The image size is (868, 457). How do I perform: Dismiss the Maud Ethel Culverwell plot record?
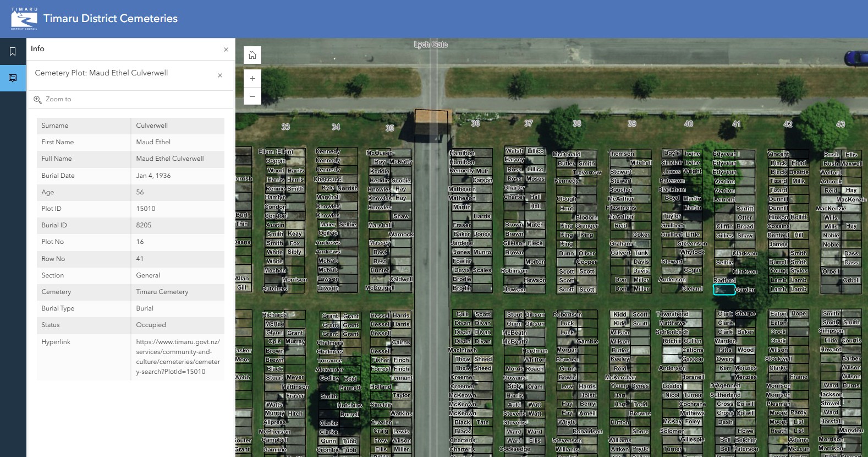click(x=220, y=75)
